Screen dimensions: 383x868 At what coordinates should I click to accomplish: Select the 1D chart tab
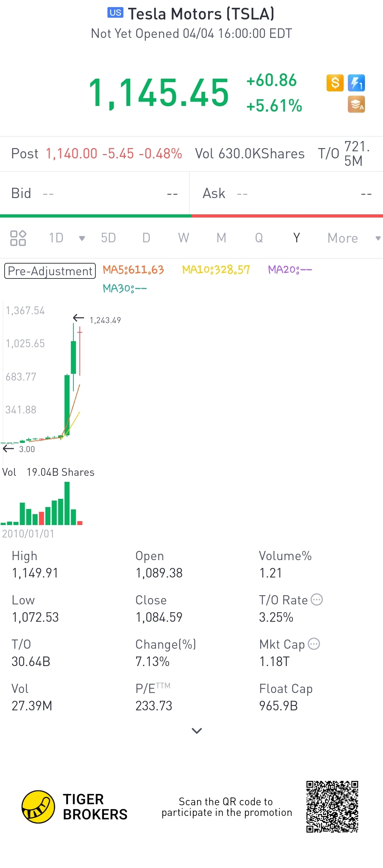click(x=56, y=238)
